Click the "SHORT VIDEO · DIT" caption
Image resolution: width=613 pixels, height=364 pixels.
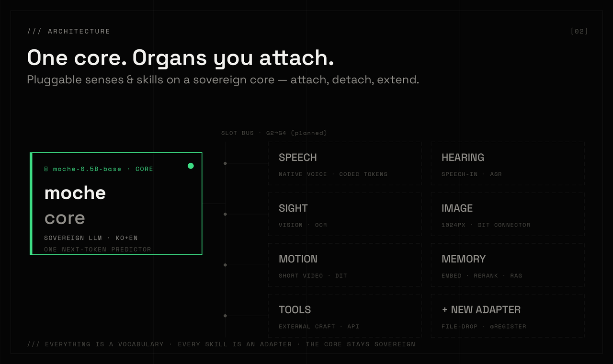(x=313, y=276)
